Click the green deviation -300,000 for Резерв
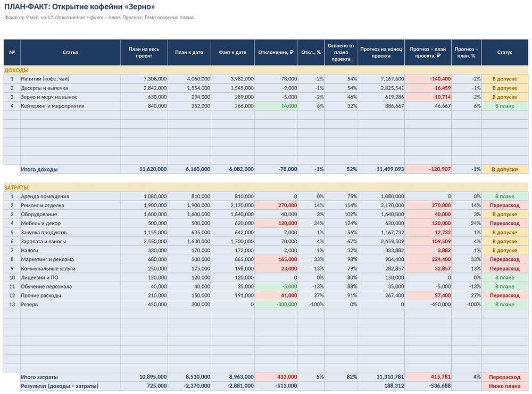Viewport: 532px width, 394px height. (x=276, y=305)
